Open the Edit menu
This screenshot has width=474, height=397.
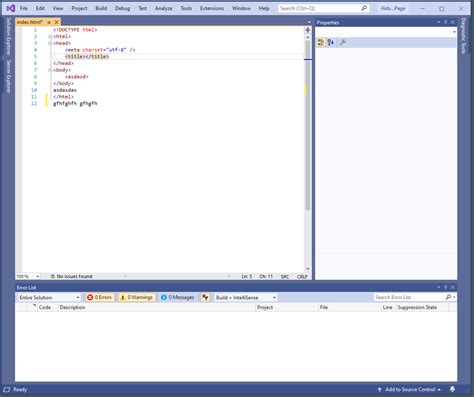[x=40, y=8]
